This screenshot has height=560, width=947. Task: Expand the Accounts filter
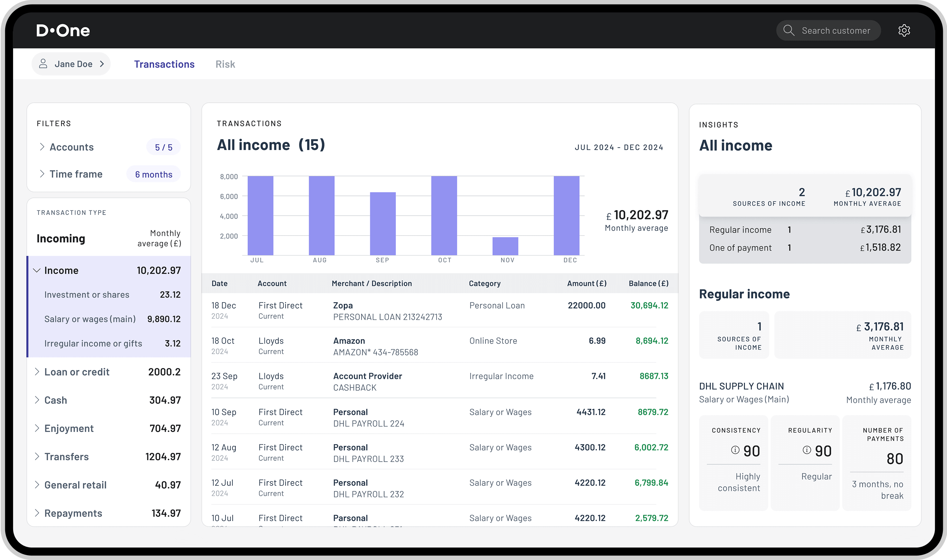coord(42,147)
